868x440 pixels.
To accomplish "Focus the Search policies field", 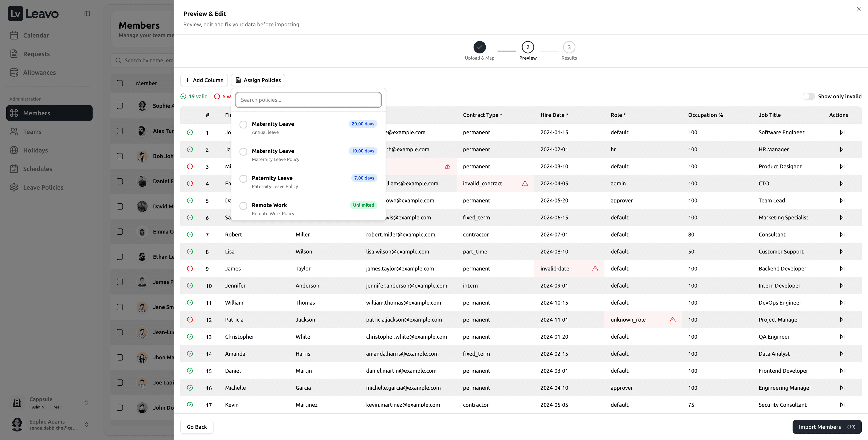I will 308,100.
